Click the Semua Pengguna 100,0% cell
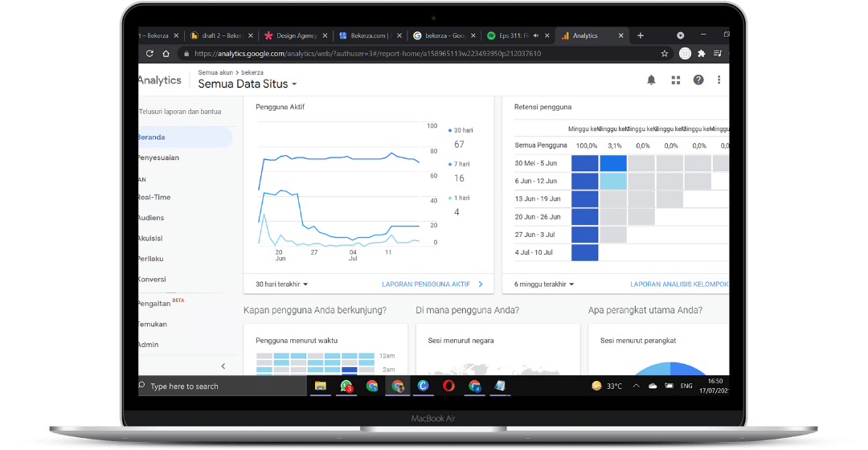 point(586,145)
